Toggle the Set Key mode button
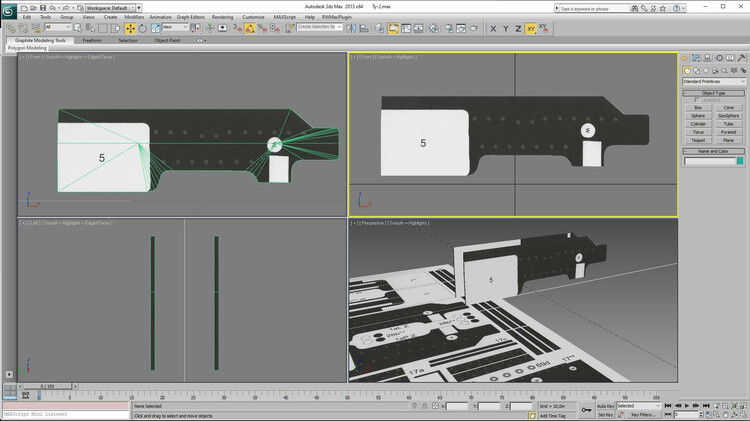The image size is (750, 421). 605,414
